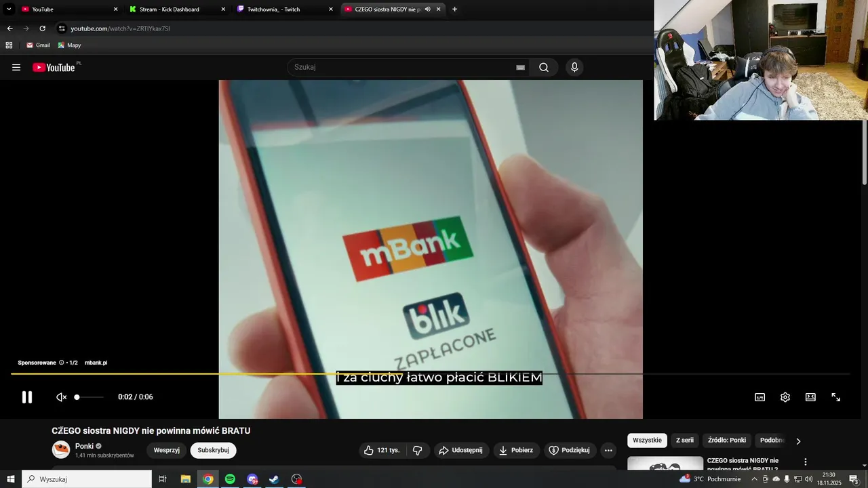The image size is (868, 488).
Task: Select the Źródło: Ponki filter chip
Action: click(x=727, y=440)
